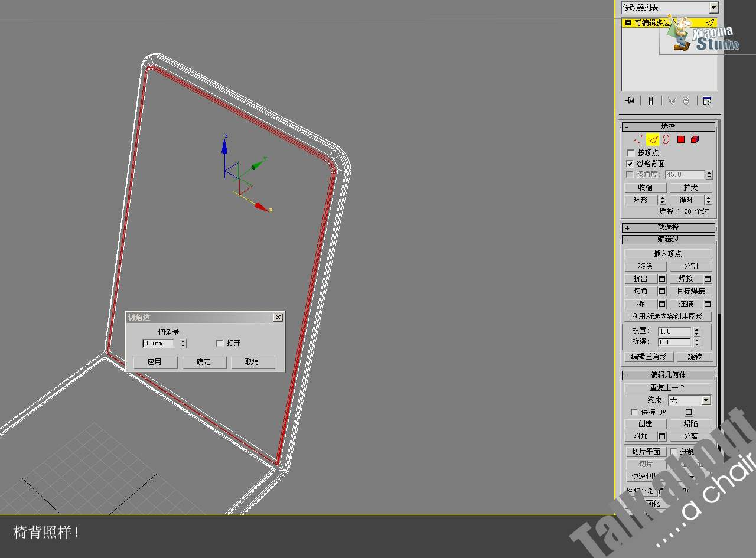Close the 切角边 dialog
This screenshot has width=756, height=558.
coord(278,318)
